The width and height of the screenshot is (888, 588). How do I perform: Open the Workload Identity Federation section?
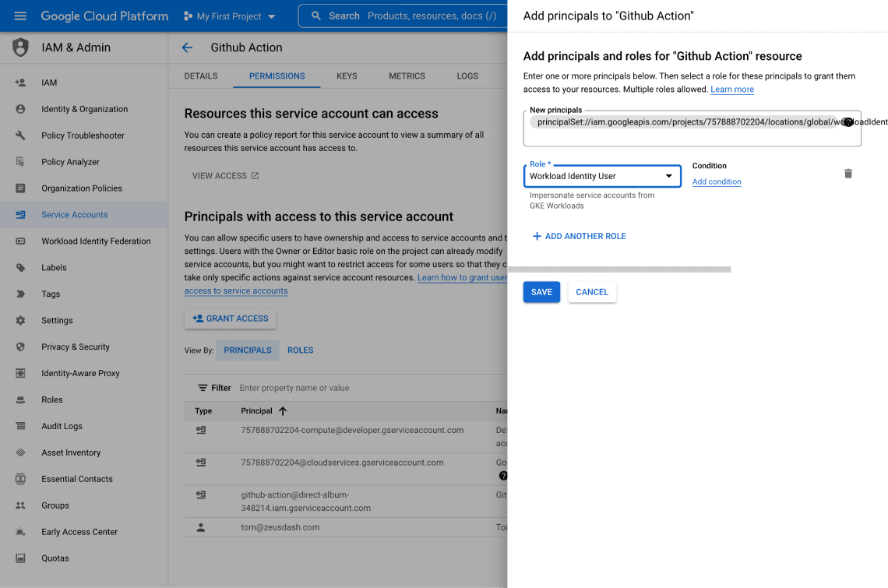[95, 241]
